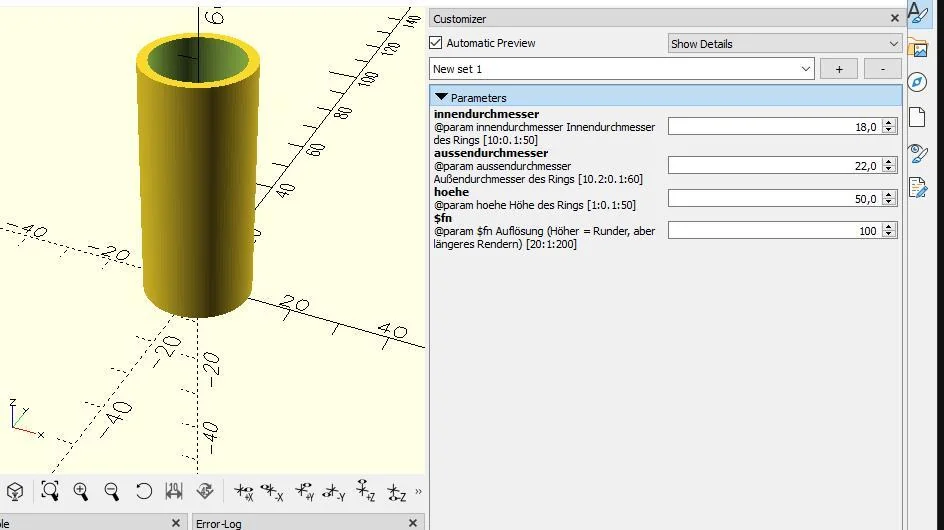Image resolution: width=944 pixels, height=530 pixels.
Task: Click the View All zoom-to-fit icon
Action: tap(49, 491)
